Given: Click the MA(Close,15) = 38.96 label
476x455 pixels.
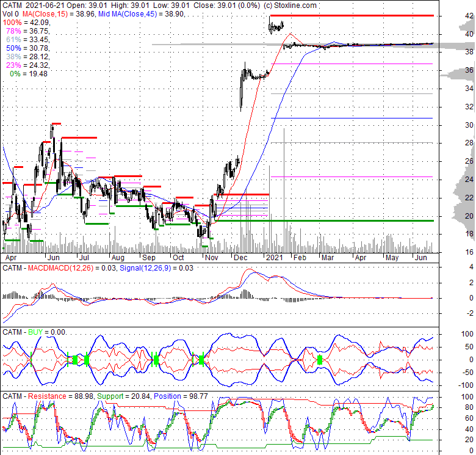Looking at the screenshot, I should click(58, 14).
